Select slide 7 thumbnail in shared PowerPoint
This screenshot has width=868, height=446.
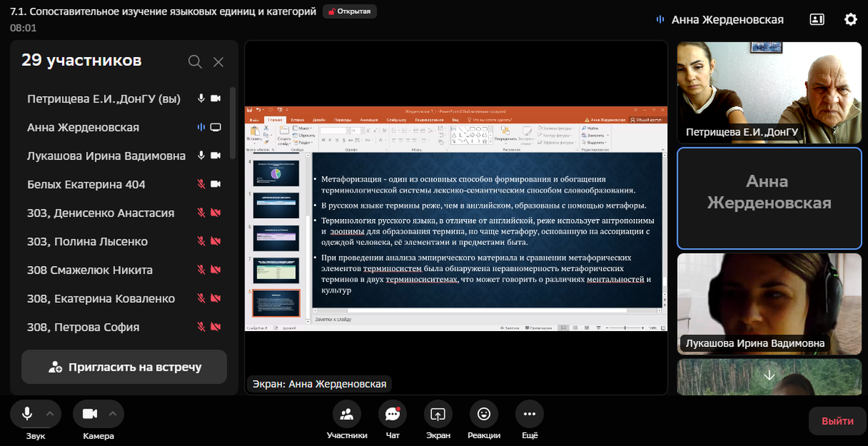[x=276, y=270]
